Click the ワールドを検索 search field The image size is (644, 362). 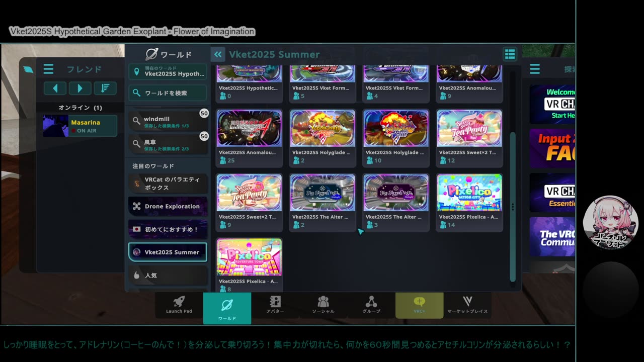168,93
